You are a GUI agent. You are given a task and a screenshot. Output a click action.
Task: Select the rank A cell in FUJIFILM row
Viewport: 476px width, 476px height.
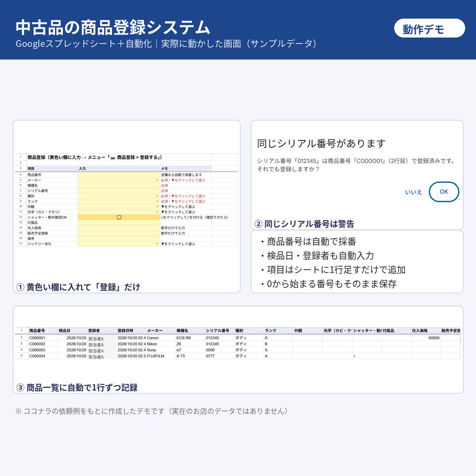point(278,356)
